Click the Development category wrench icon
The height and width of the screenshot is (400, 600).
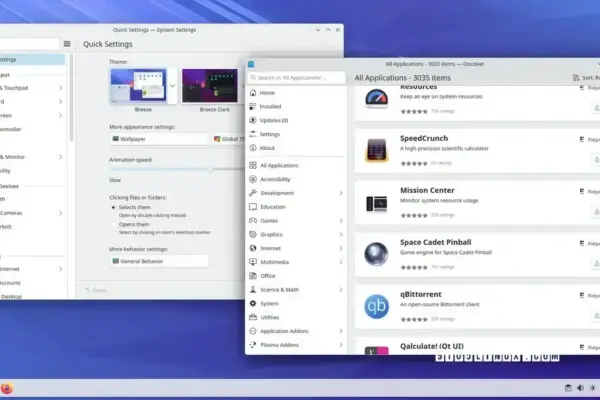[253, 193]
